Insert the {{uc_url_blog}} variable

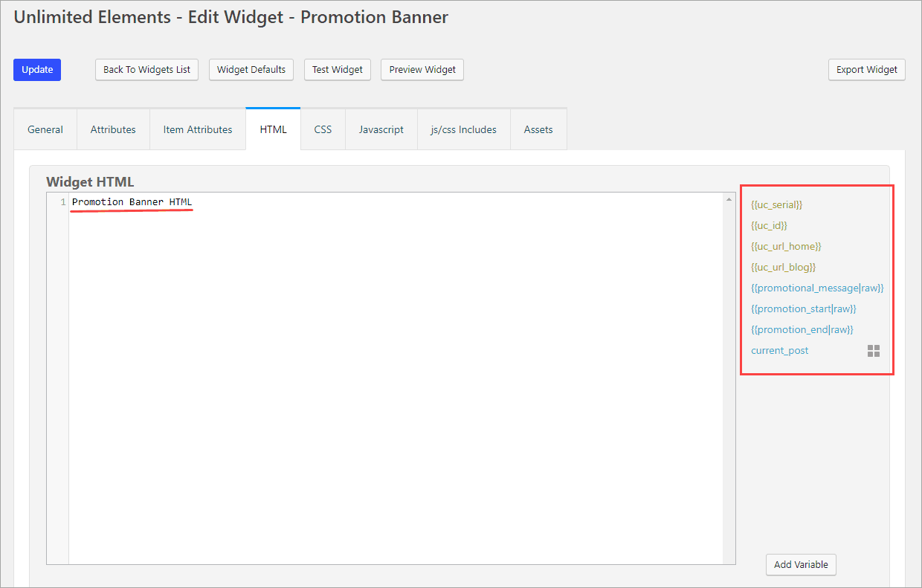coord(784,267)
